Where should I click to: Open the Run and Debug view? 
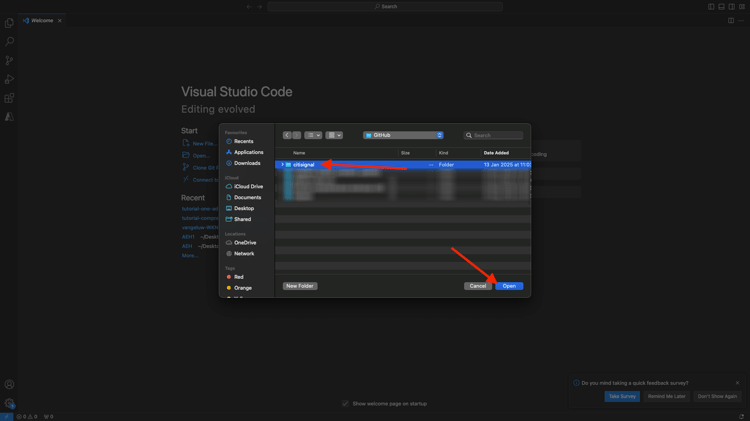(9, 79)
